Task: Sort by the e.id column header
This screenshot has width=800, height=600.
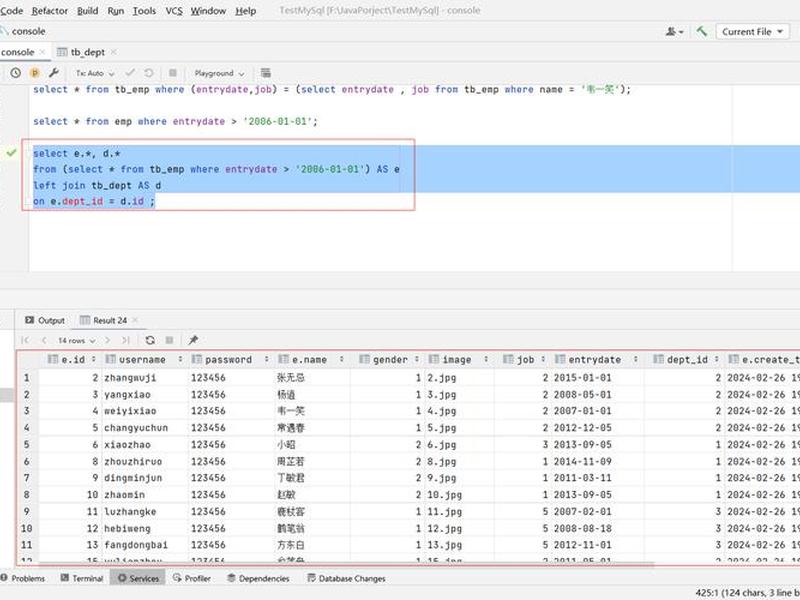Action: point(71,359)
